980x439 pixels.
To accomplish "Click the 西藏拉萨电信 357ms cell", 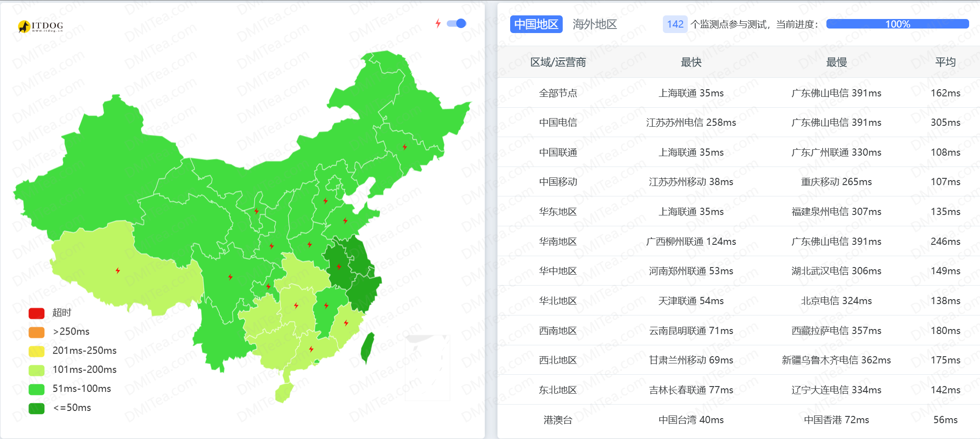I will [x=836, y=331].
